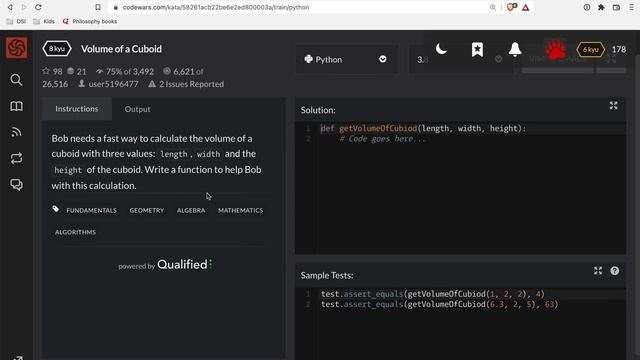
Task: Switch to the Output tab
Action: click(138, 109)
